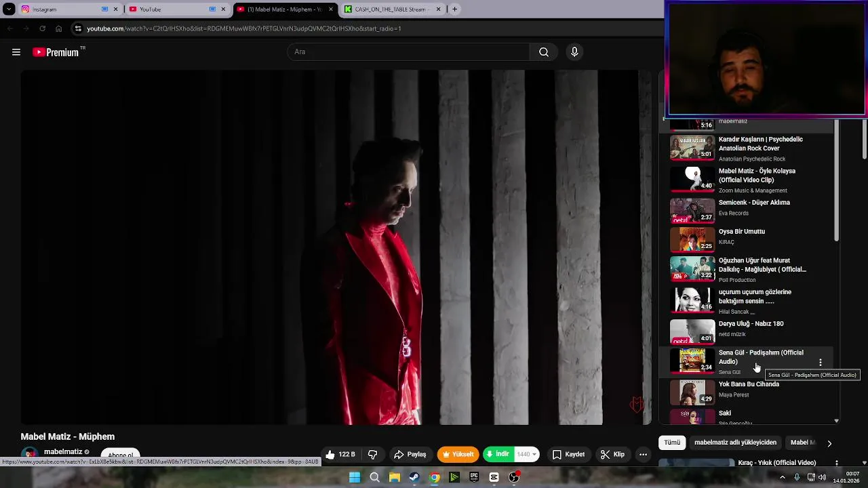The height and width of the screenshot is (488, 868).
Task: Open options menu for Kıraç - Yıkık video
Action: tap(836, 463)
